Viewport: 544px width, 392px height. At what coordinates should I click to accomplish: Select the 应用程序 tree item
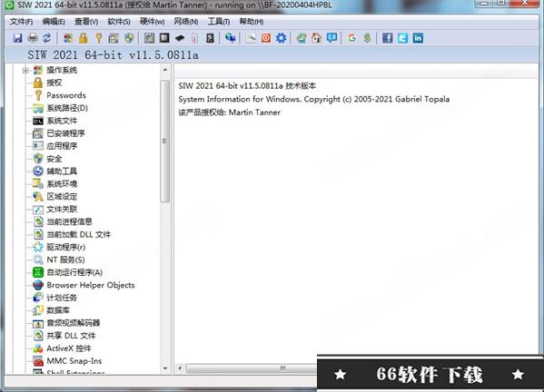coord(62,146)
